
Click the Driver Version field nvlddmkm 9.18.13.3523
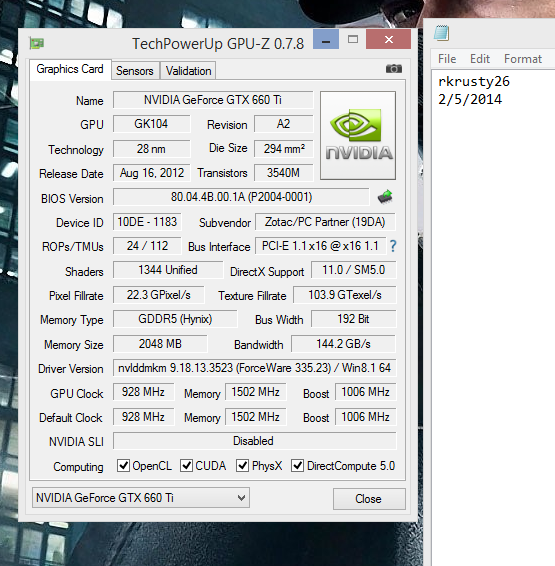(x=254, y=368)
